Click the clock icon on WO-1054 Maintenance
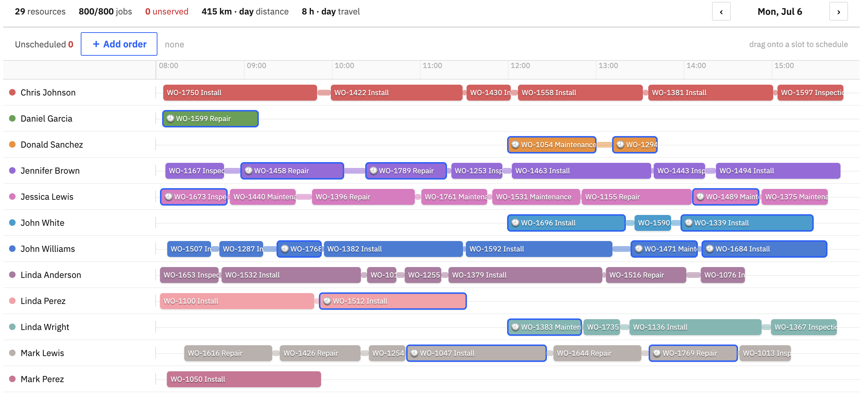This screenshot has height=393, width=868. point(515,144)
